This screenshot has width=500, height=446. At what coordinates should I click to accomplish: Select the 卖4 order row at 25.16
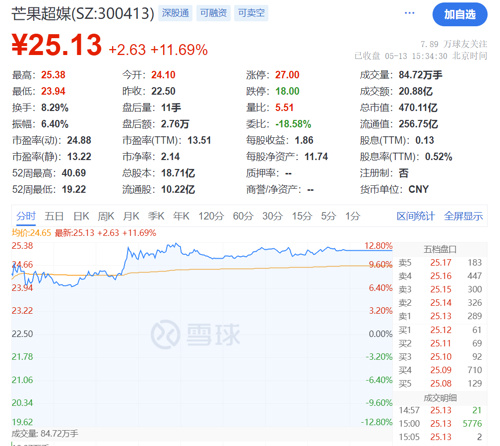pos(440,276)
